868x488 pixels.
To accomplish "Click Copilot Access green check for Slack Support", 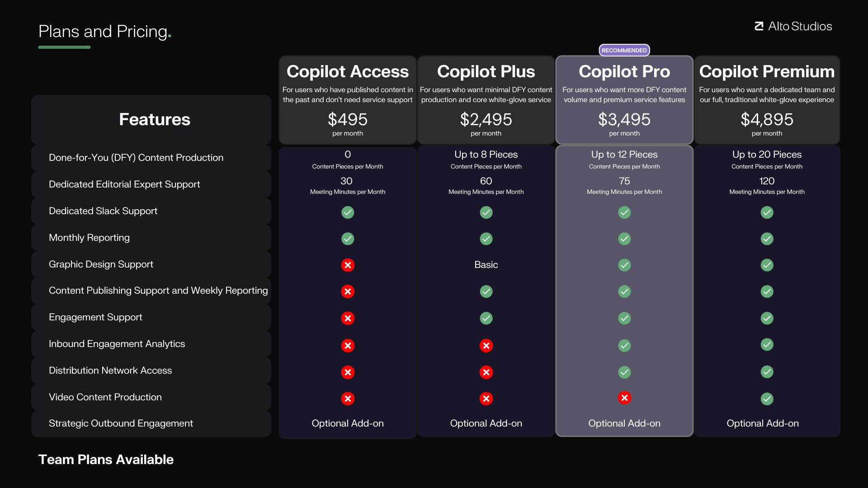I will tap(348, 212).
